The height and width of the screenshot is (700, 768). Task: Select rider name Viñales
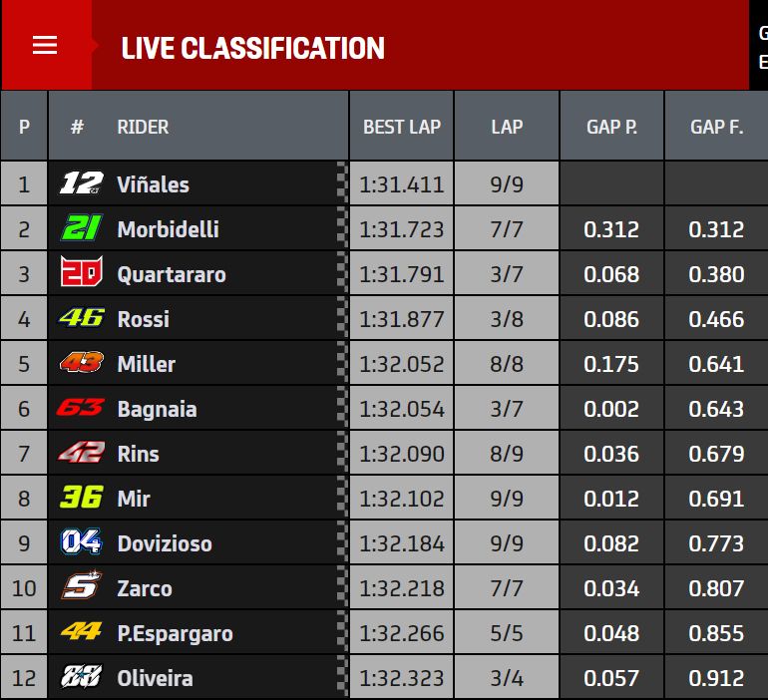(153, 184)
